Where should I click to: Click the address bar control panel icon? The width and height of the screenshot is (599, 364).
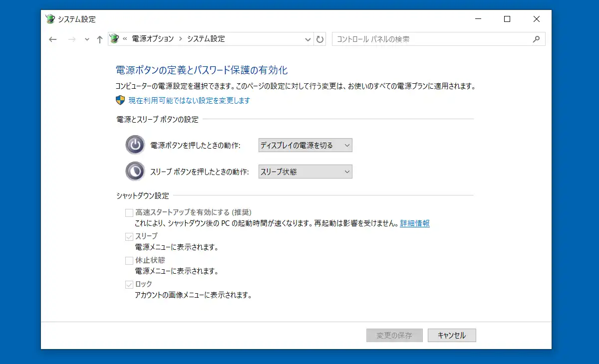coord(114,39)
